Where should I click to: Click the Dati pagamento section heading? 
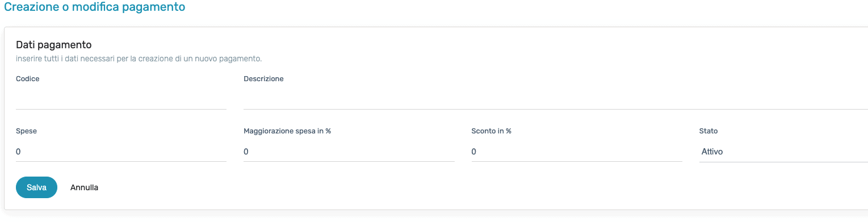(x=54, y=44)
